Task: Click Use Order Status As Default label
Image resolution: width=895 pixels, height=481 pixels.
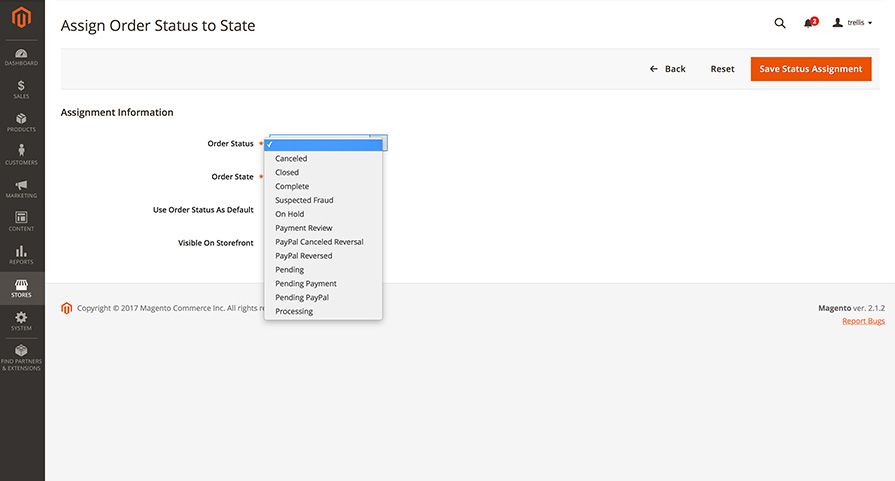Action: coord(203,210)
